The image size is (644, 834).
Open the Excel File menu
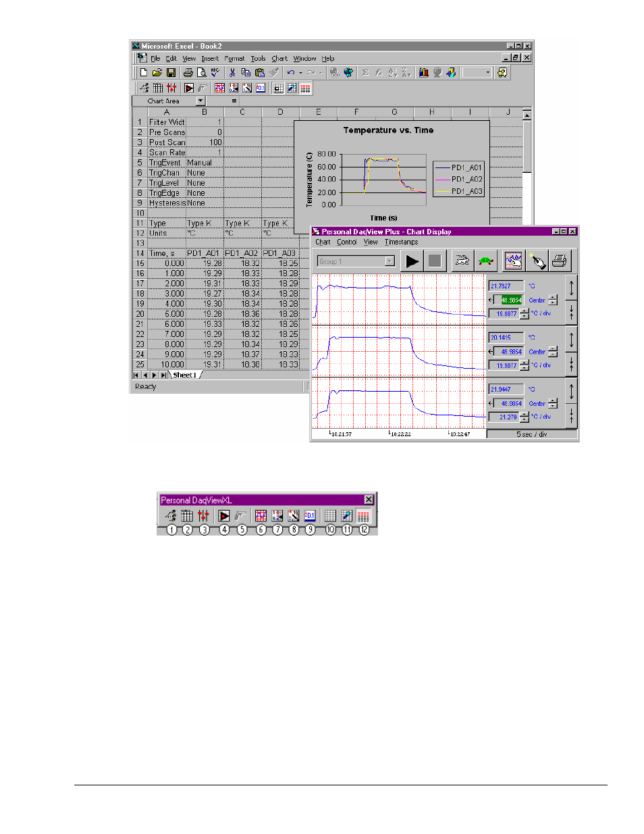point(155,59)
